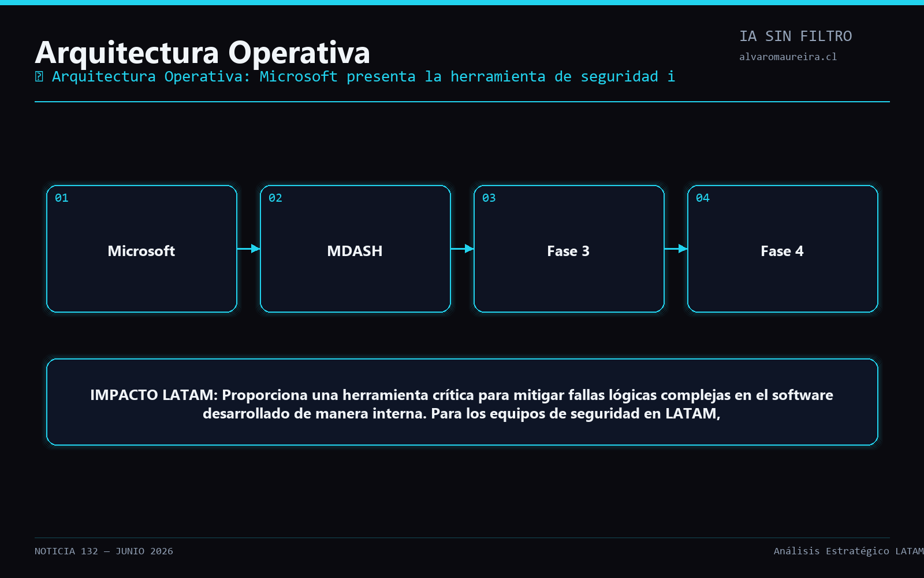Click the IA SIN FILTRO brand text
Screen dimensions: 924x578
tap(795, 36)
